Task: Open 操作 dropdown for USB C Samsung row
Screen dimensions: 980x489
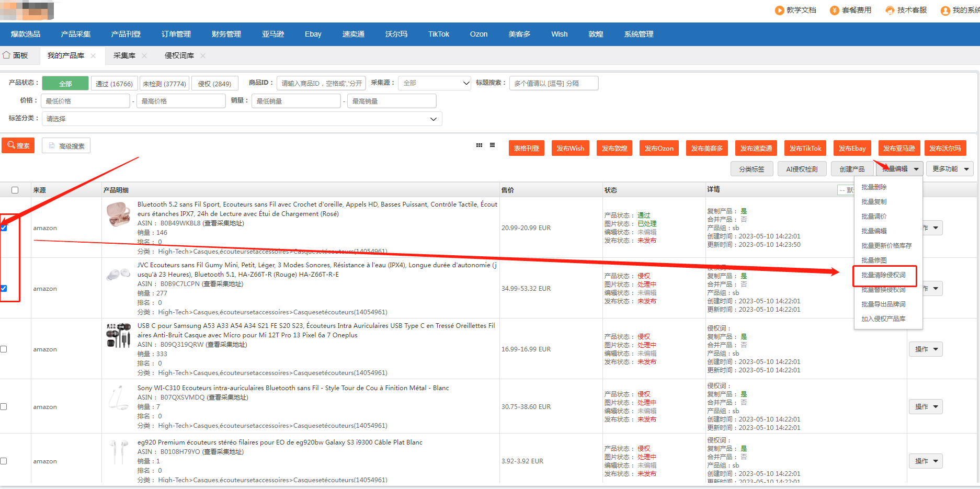Action: point(926,349)
